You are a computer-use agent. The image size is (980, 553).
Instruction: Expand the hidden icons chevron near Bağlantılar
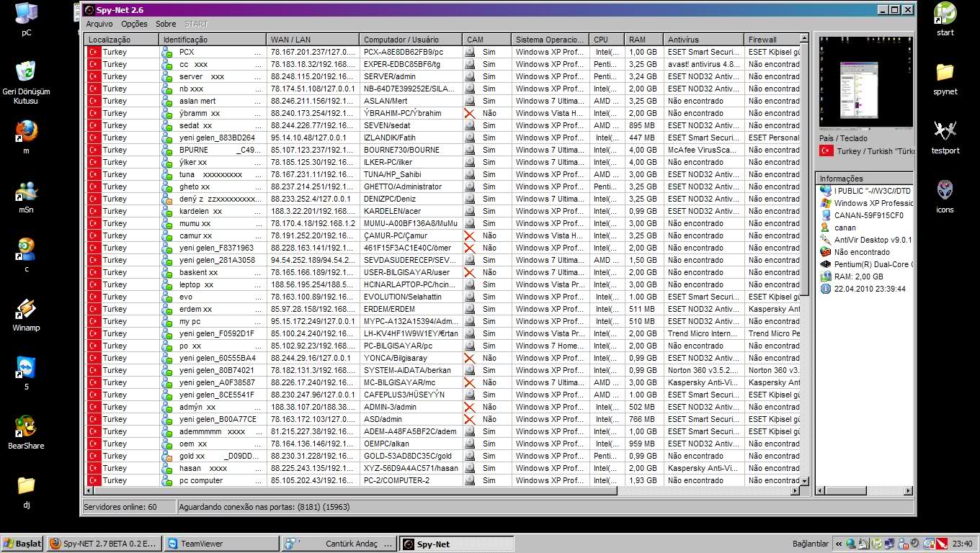coord(838,543)
